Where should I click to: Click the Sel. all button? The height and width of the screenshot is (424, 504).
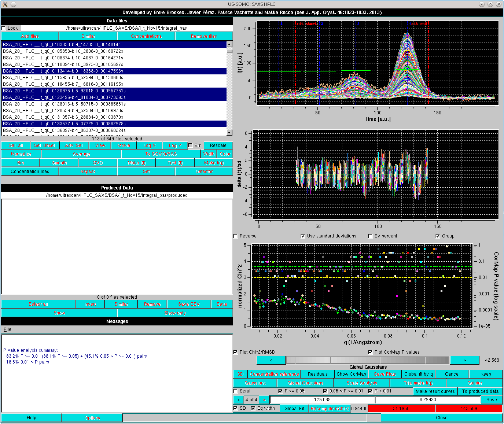tap(16, 145)
